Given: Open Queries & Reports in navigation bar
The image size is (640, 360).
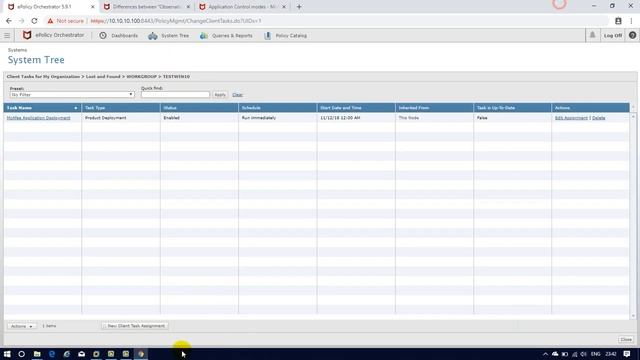Looking at the screenshot, I should click(x=226, y=36).
